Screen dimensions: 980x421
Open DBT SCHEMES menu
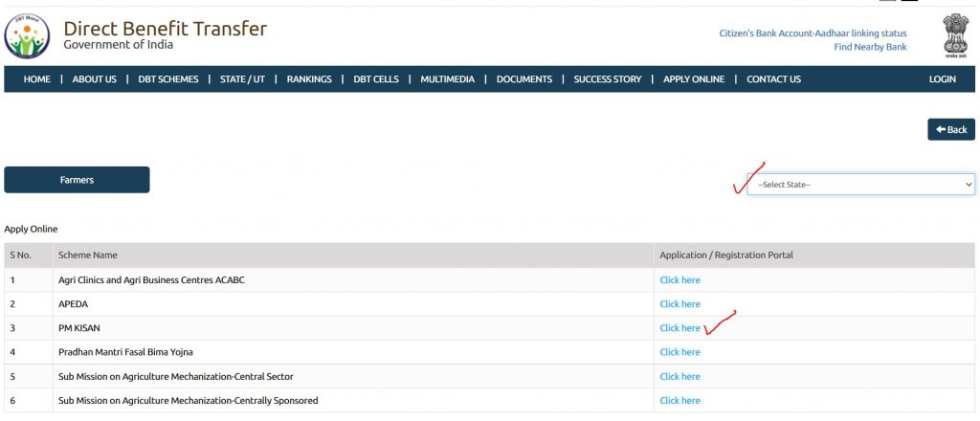click(x=168, y=79)
